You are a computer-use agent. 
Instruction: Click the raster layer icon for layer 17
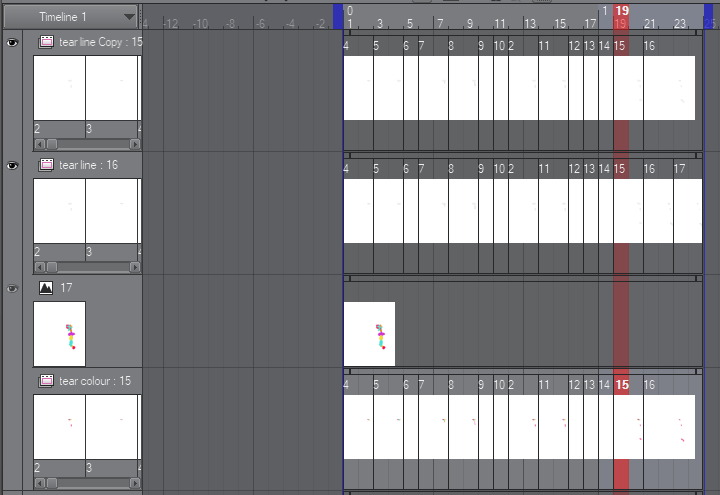(x=46, y=288)
